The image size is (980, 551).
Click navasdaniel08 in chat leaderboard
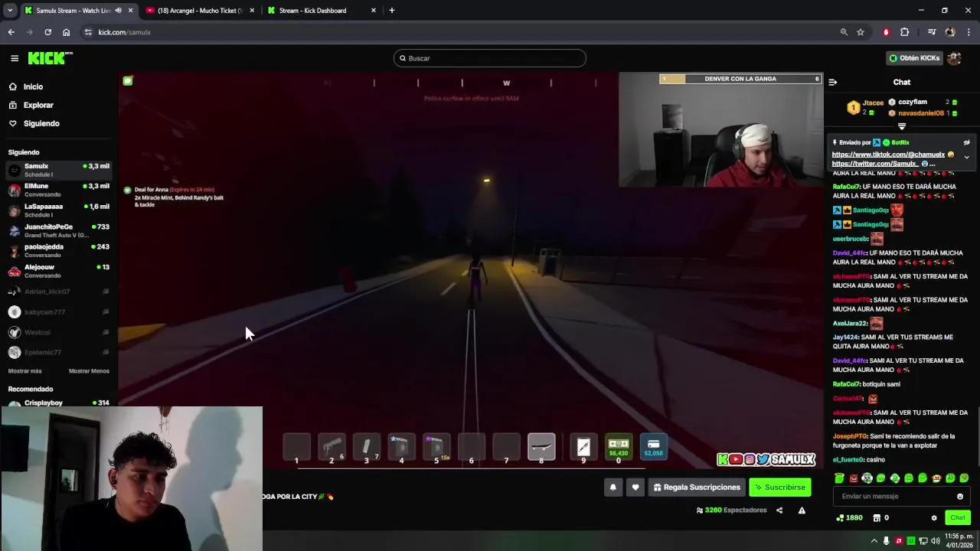click(920, 113)
